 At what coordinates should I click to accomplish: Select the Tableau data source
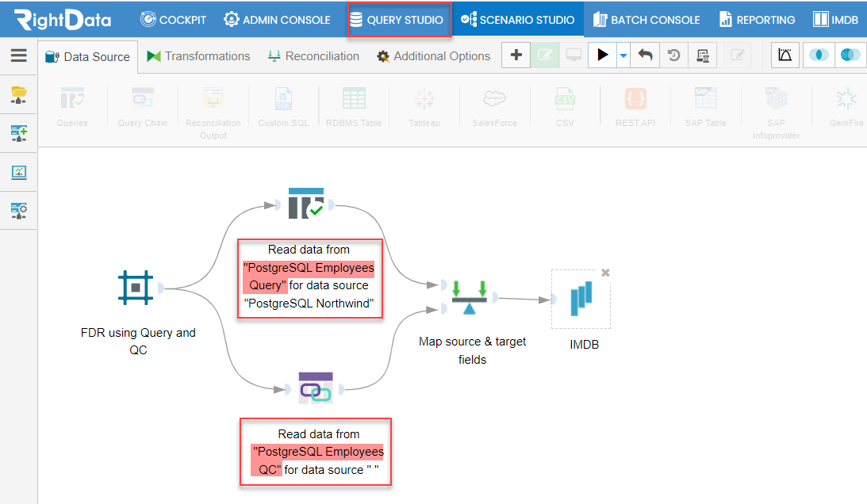pyautogui.click(x=424, y=107)
